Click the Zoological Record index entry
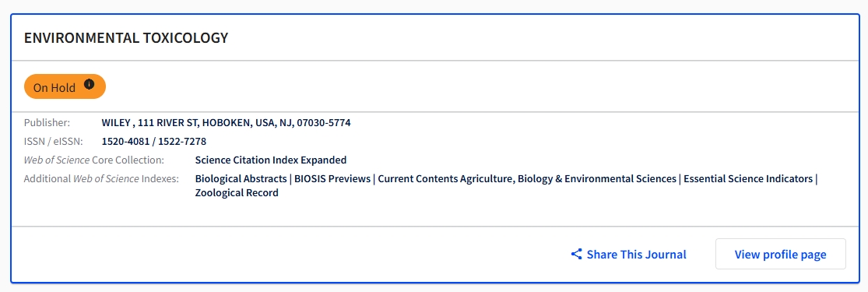The width and height of the screenshot is (868, 292). 237,193
